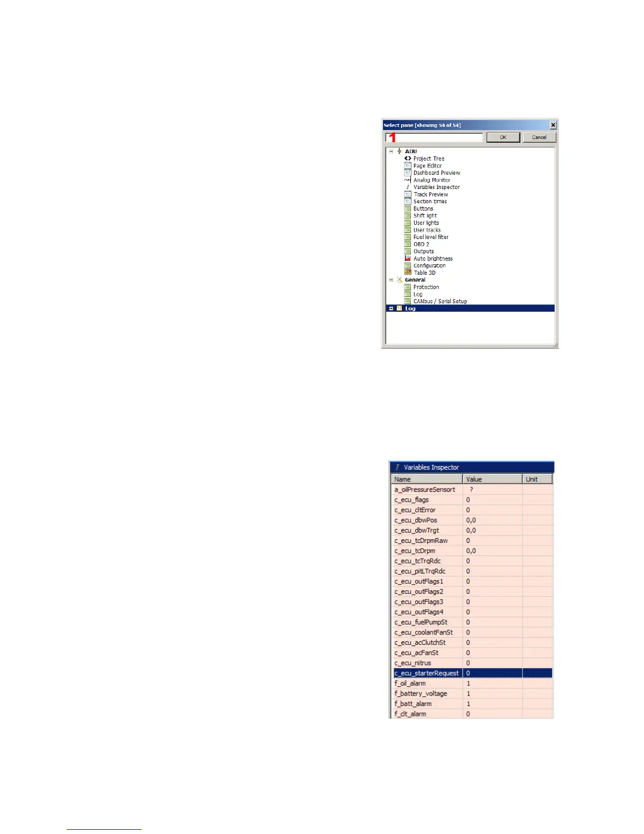The height and width of the screenshot is (834, 644).
Task: Sort by the Name column header
Action: point(427,479)
